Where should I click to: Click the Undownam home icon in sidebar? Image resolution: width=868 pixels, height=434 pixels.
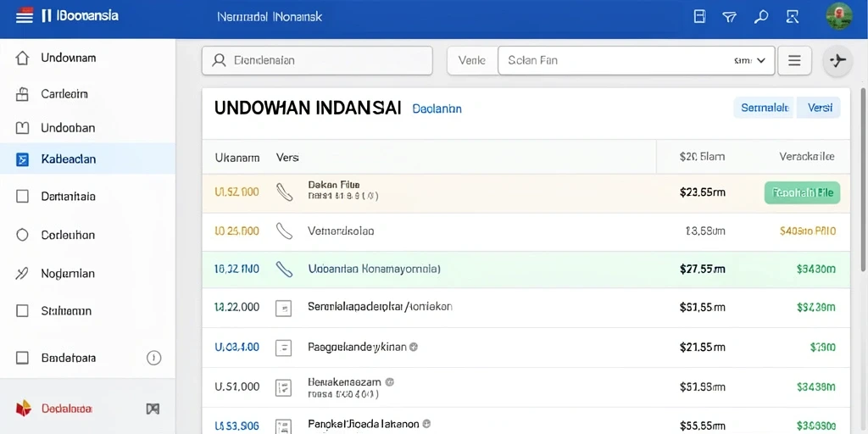click(x=22, y=58)
